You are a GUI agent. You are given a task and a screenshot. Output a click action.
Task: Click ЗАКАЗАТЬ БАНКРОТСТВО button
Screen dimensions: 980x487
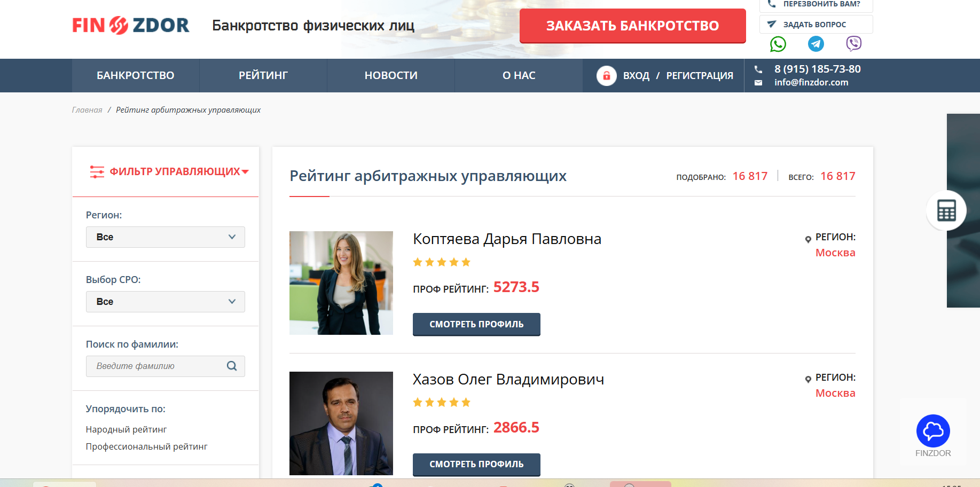(633, 26)
